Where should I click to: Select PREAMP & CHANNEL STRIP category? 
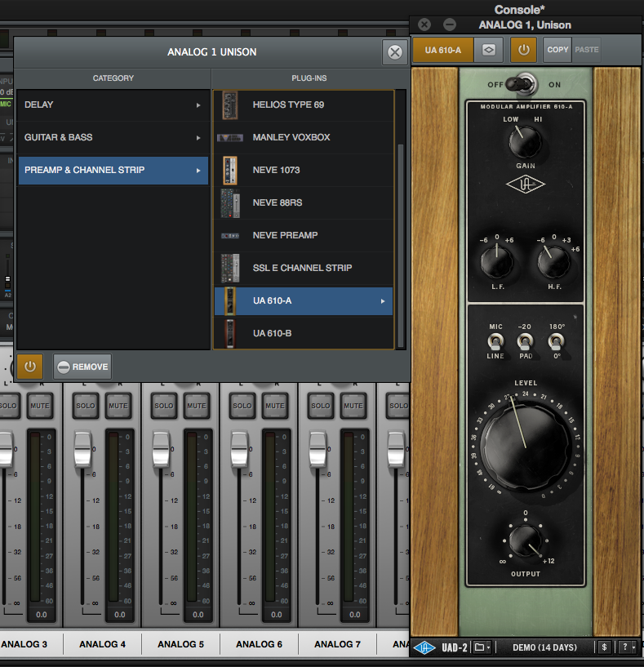pyautogui.click(x=113, y=170)
